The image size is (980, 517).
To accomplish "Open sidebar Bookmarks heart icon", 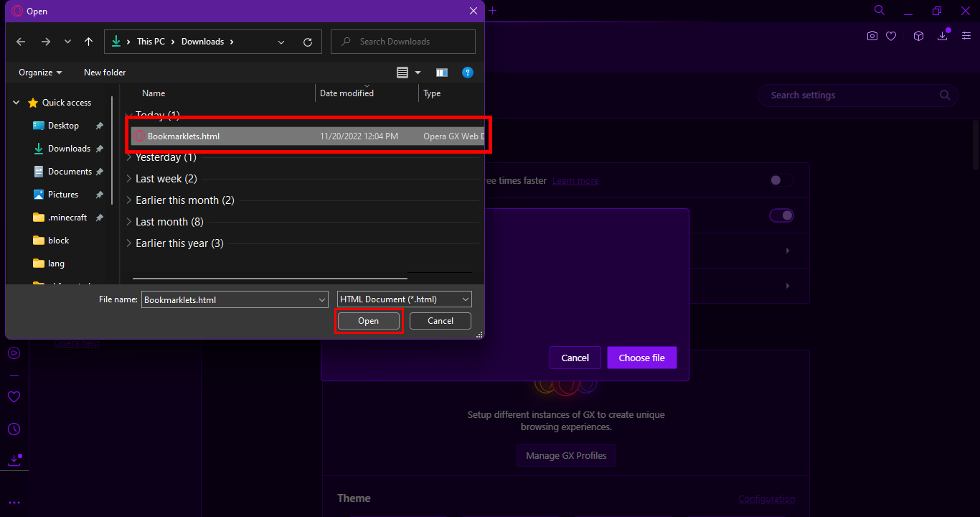I will click(14, 396).
